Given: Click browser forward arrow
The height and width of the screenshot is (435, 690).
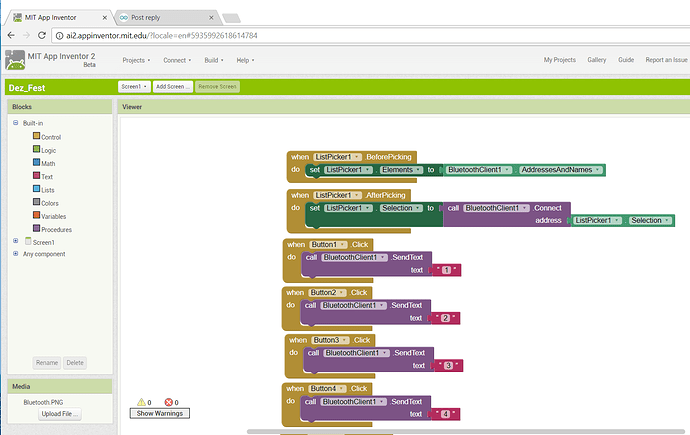Looking at the screenshot, I should pos(26,35).
